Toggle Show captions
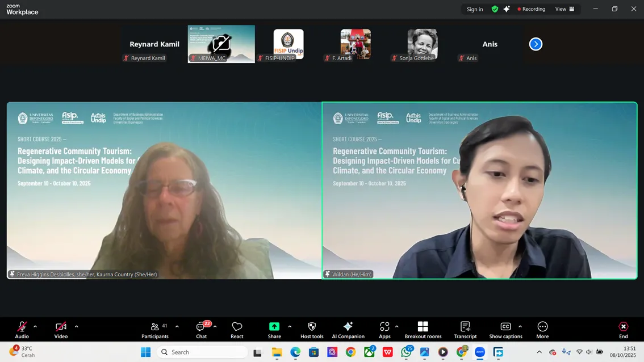Image resolution: width=644 pixels, height=362 pixels. point(505,330)
